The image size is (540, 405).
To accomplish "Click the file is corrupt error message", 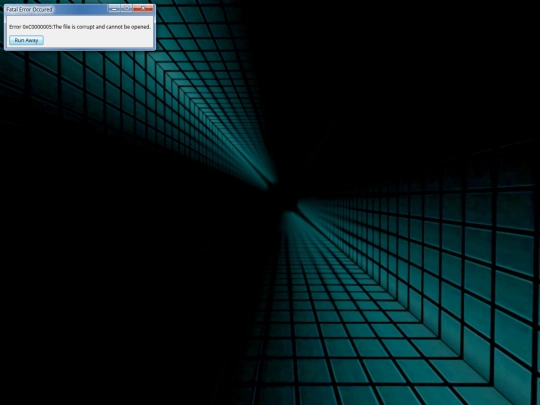I will [80, 27].
